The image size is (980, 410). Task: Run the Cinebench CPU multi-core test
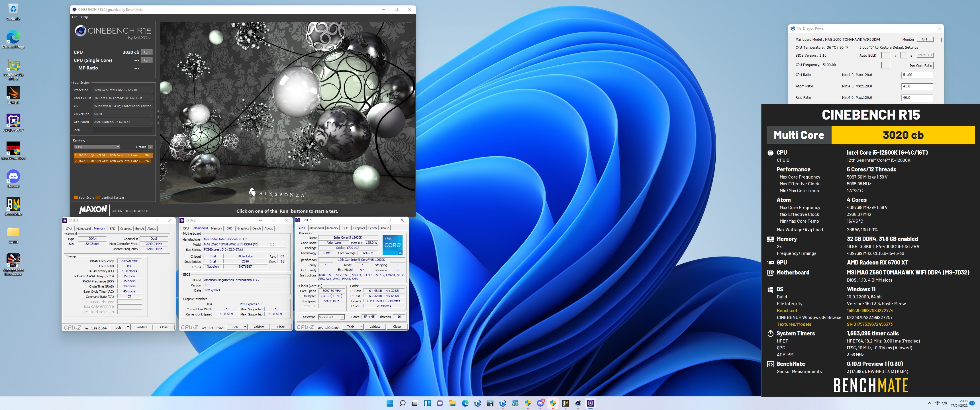146,52
